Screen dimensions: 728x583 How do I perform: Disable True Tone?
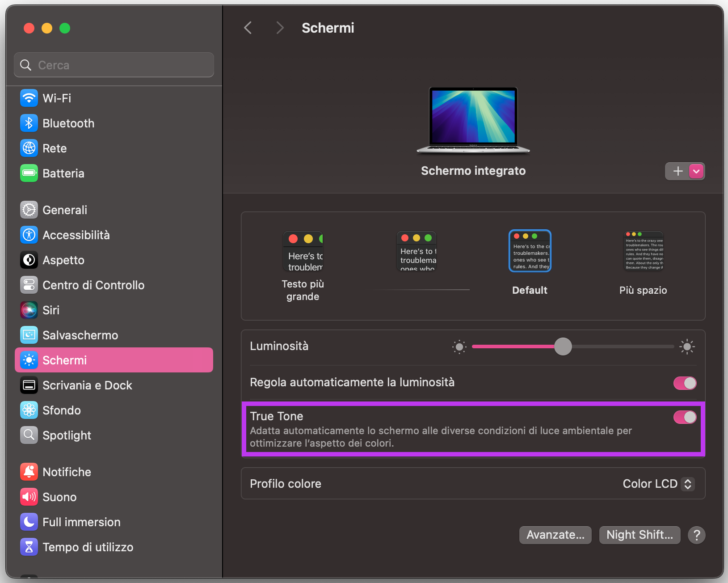coord(684,417)
